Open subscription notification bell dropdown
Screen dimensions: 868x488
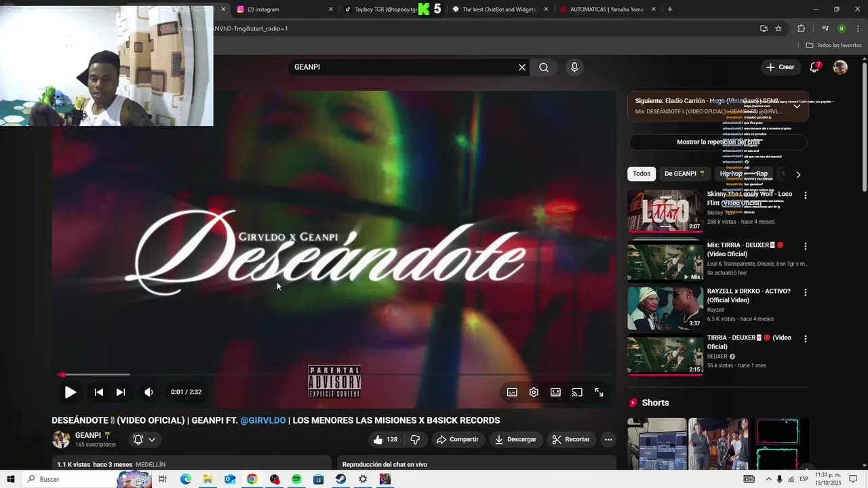[x=144, y=439]
